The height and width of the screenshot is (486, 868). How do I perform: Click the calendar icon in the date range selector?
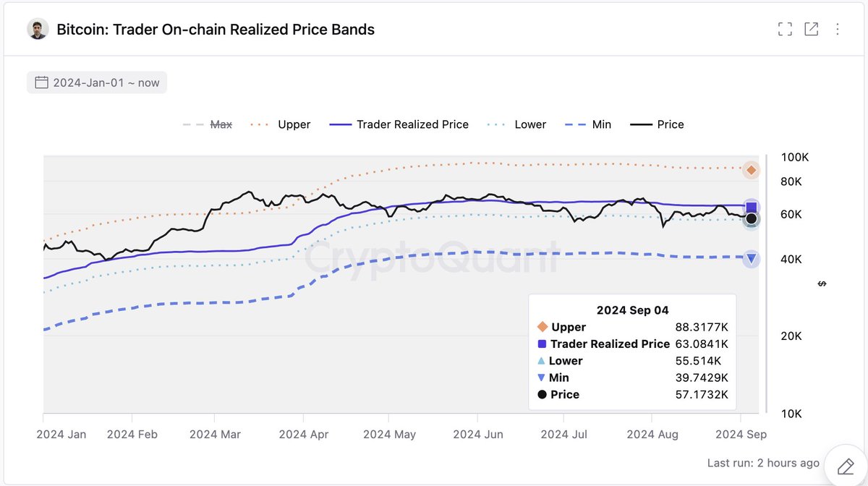tap(41, 82)
